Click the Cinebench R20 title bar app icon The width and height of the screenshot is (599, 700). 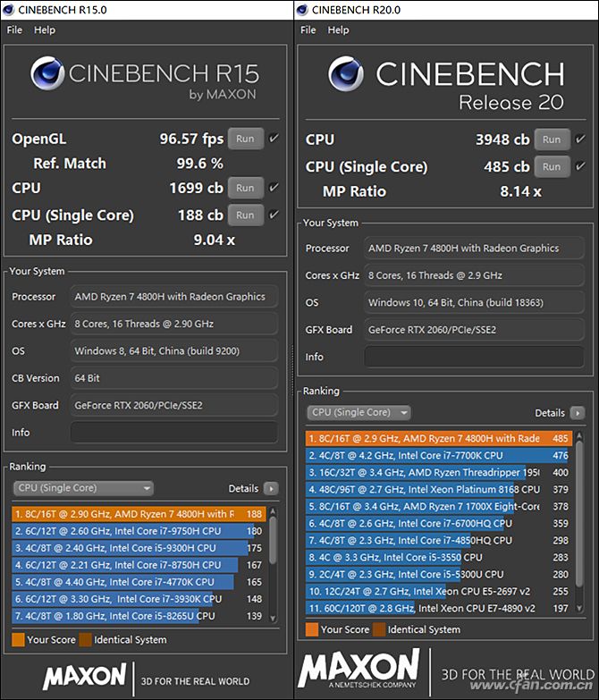[x=302, y=9]
